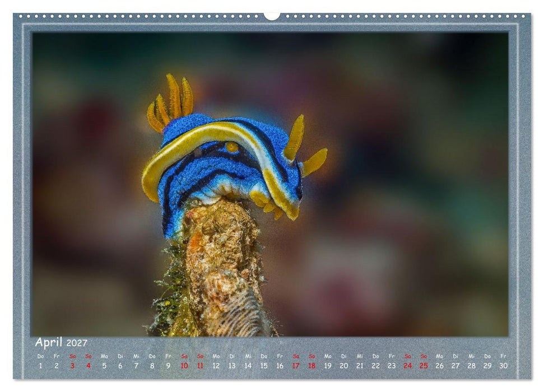The image size is (544, 392).
Task: Click red Sunday date 25
Action: coord(424,366)
